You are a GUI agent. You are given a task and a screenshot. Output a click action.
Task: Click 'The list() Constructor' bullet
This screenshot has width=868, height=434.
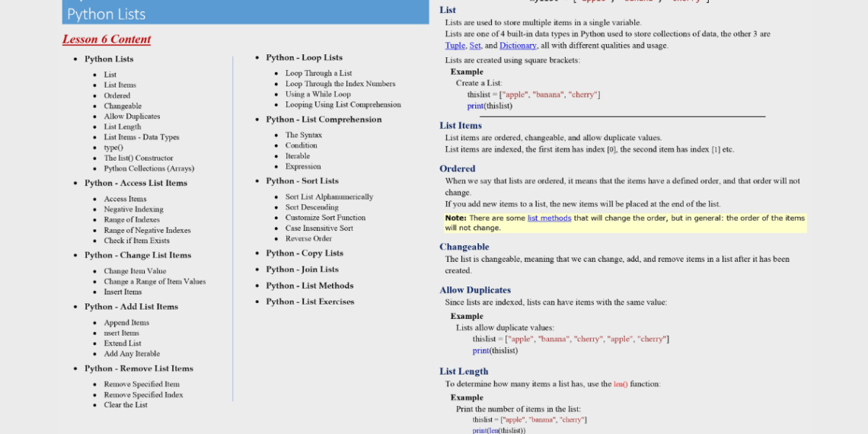(139, 158)
